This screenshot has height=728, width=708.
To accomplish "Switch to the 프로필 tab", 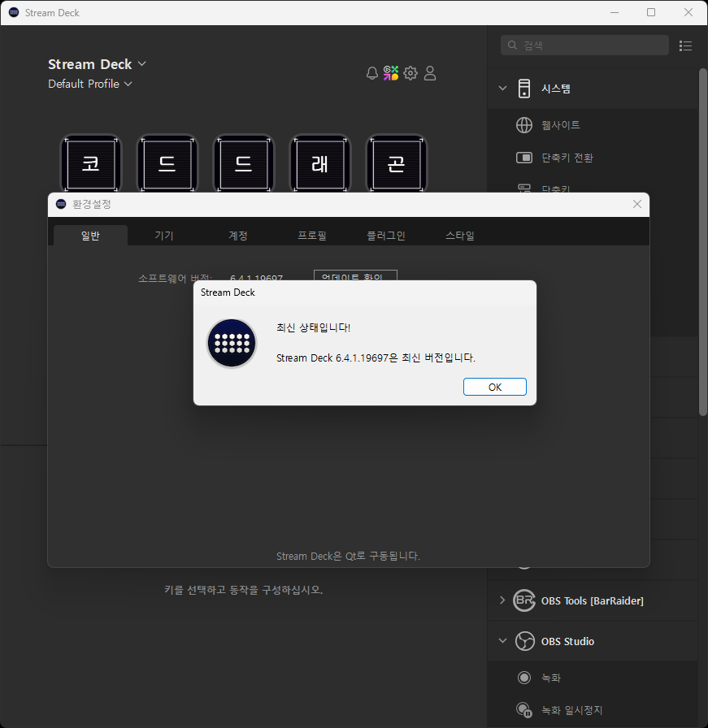I will point(311,236).
